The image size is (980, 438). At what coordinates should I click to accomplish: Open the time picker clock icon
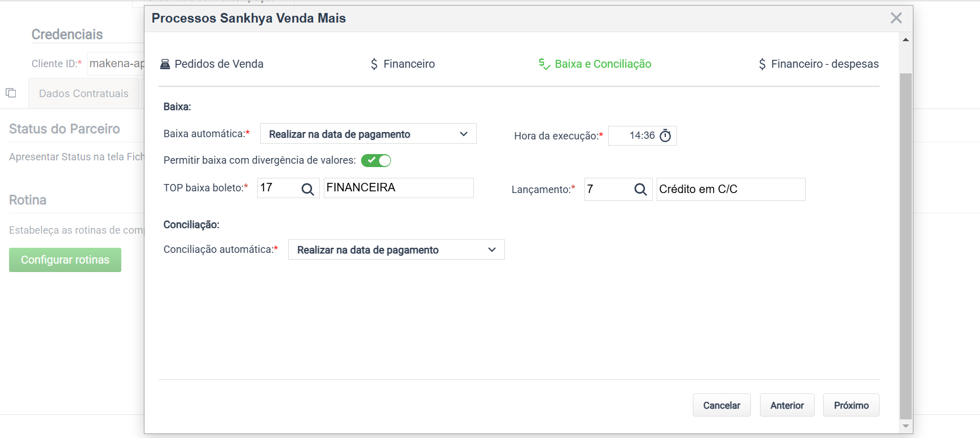point(665,136)
